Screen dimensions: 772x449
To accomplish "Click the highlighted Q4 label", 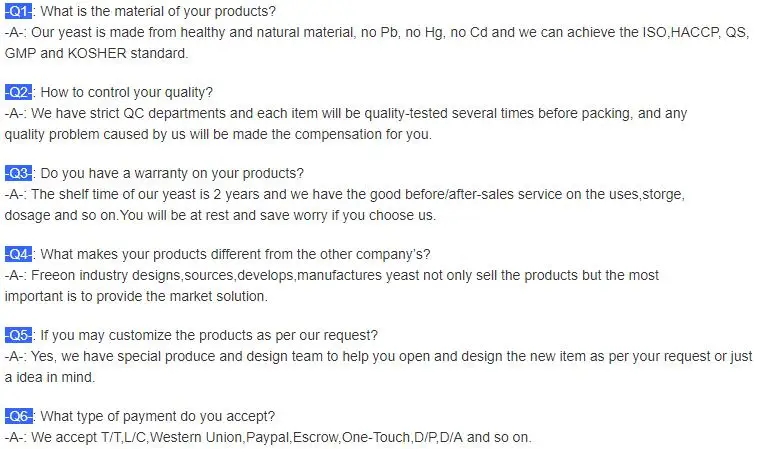I will click(19, 254).
